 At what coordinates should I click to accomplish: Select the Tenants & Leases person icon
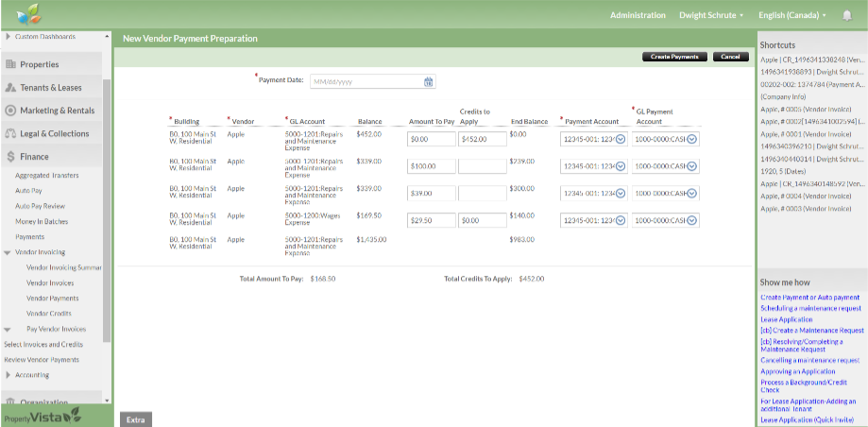[x=10, y=88]
